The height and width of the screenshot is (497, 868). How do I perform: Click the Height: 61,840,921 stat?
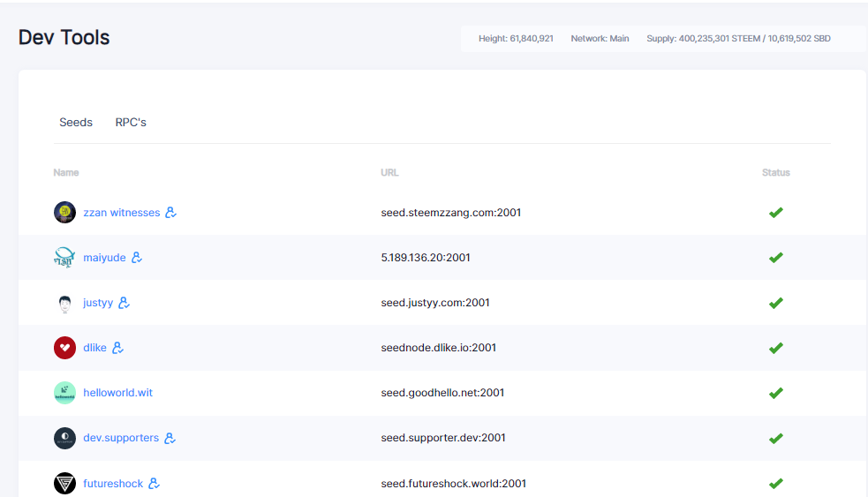[x=516, y=38]
